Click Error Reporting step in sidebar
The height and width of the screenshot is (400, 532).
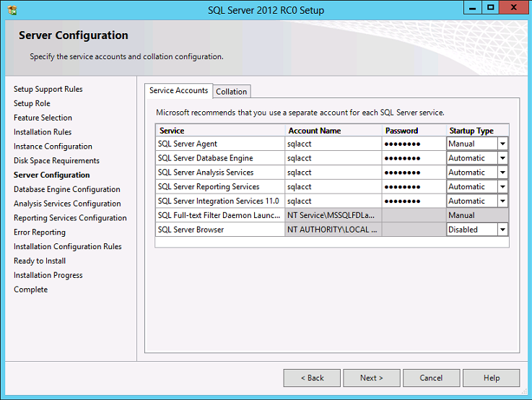(x=40, y=232)
